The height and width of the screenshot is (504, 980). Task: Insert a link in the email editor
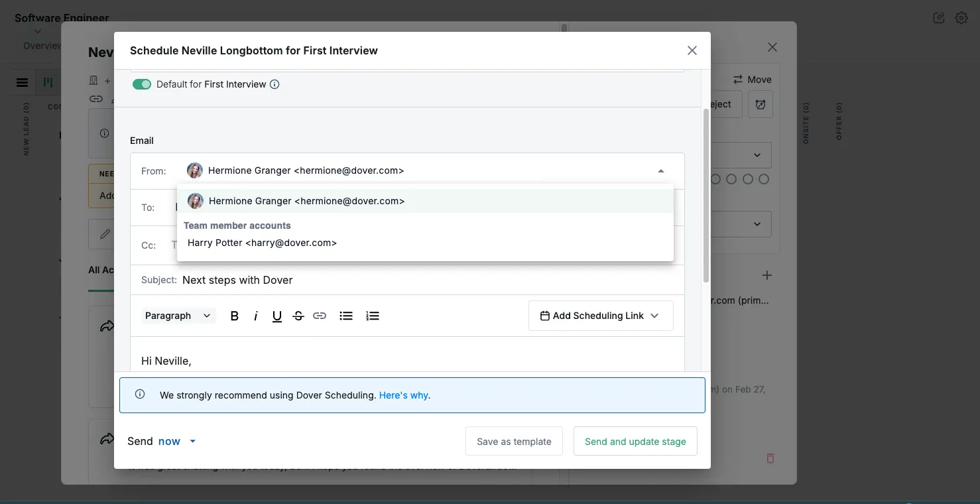tap(320, 316)
